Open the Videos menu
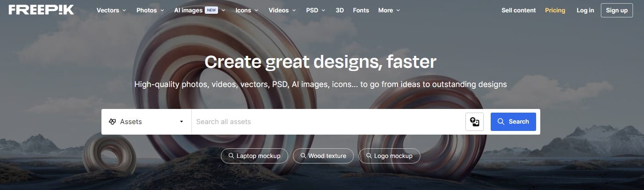Image resolution: width=644 pixels, height=190 pixels. point(282,10)
